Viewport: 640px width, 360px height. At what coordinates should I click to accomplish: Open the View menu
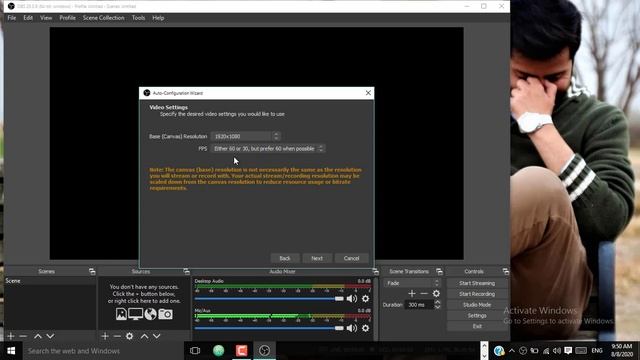tap(46, 18)
